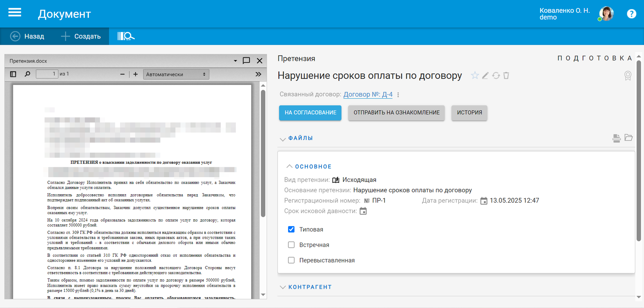Toggle sidebar in document viewer
This screenshot has width=644, height=308.
[x=13, y=74]
